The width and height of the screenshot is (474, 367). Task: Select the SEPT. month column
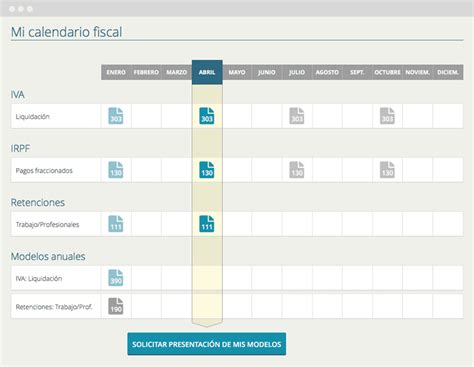coord(357,72)
